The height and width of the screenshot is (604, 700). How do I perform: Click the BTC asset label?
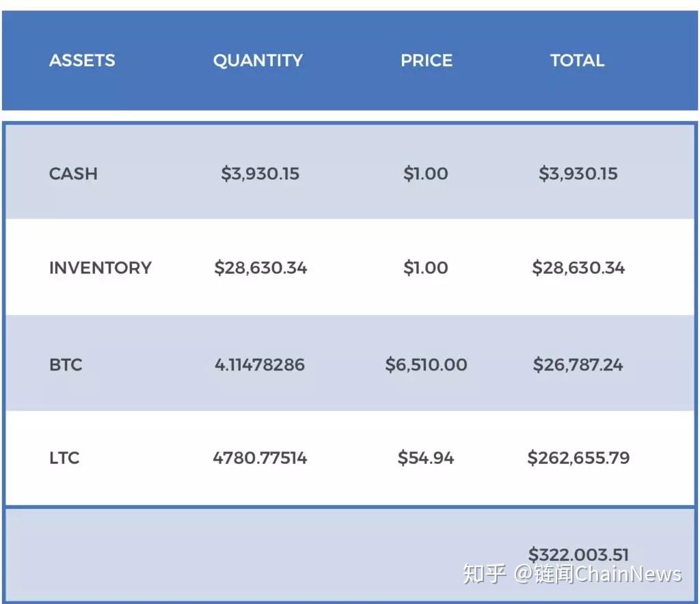66,364
